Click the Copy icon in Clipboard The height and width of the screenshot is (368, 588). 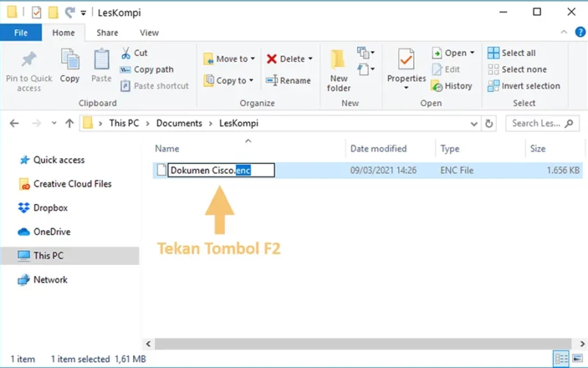[70, 60]
